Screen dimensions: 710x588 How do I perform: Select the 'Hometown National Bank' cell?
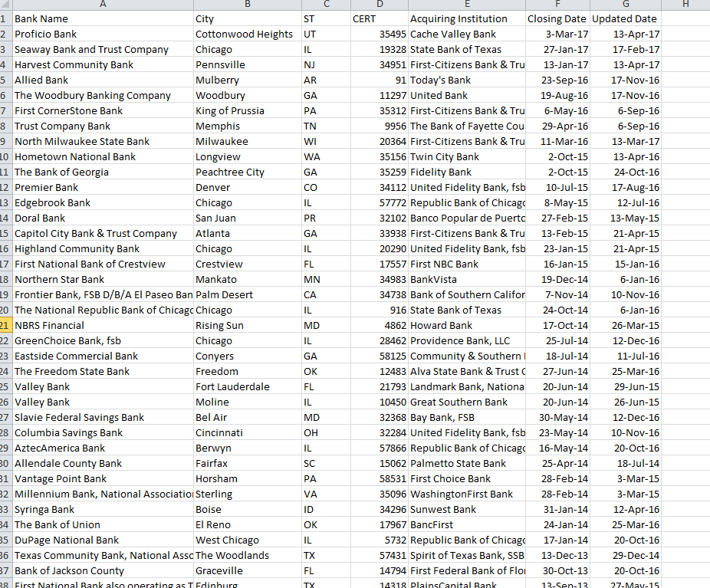[103, 157]
